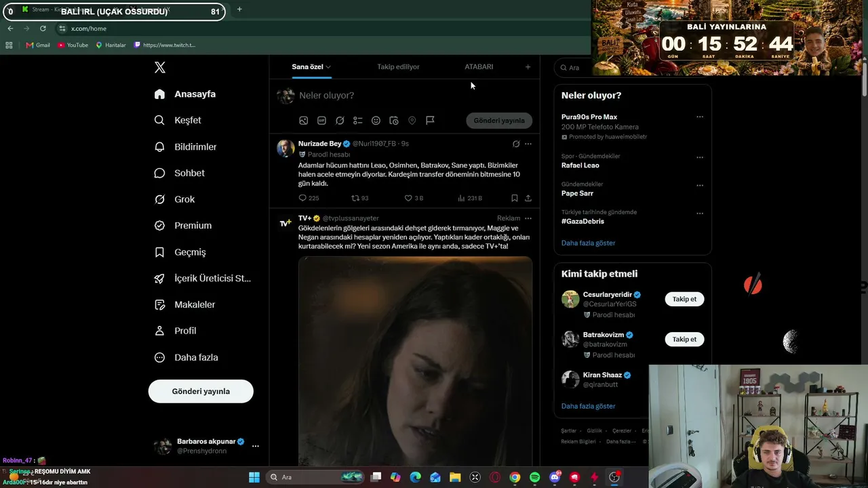Switch to the Takip ediliyor tab

(398, 66)
